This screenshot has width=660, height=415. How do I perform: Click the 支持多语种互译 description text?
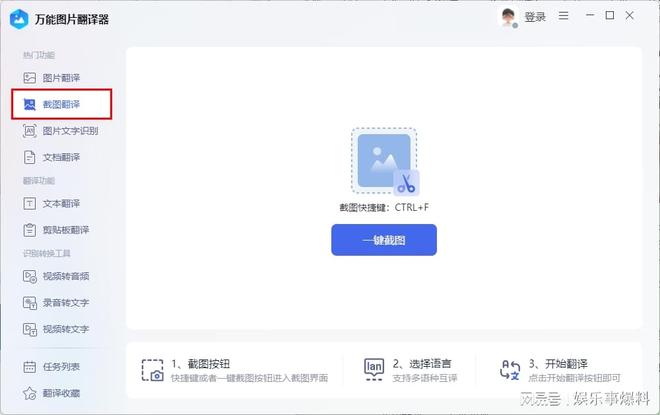(425, 378)
